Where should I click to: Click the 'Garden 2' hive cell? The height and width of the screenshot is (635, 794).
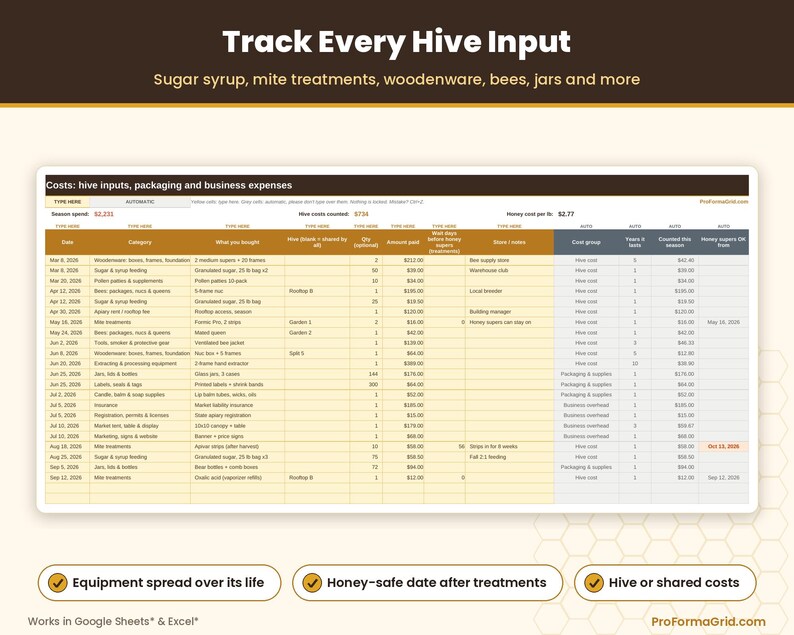coord(317,333)
